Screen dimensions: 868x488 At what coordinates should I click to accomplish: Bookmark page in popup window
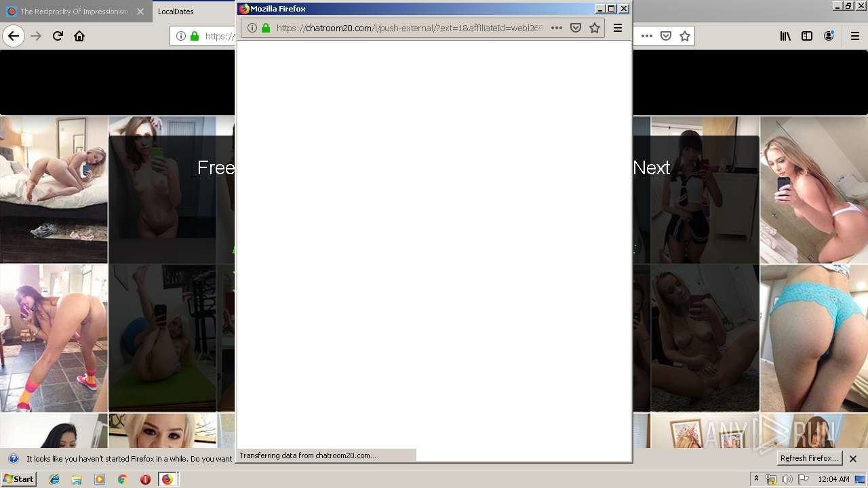click(x=595, y=28)
